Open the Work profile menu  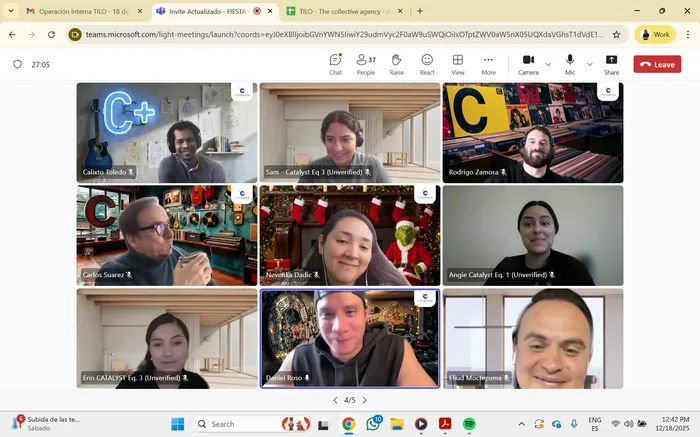pyautogui.click(x=655, y=34)
